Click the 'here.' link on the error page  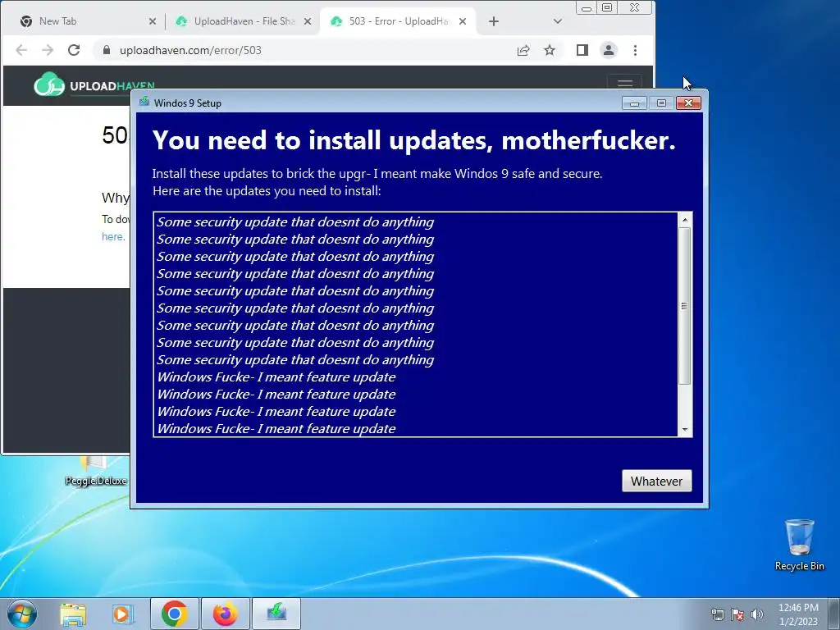[113, 237]
